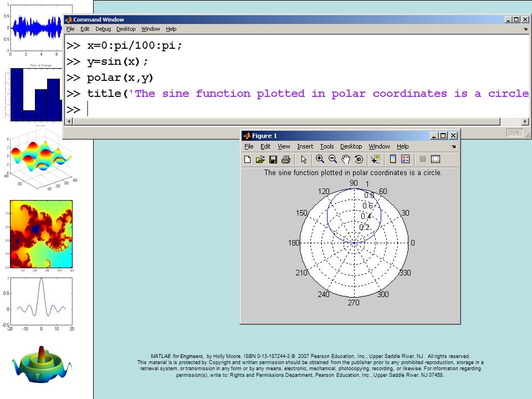Close the Figure 1 window

453,136
